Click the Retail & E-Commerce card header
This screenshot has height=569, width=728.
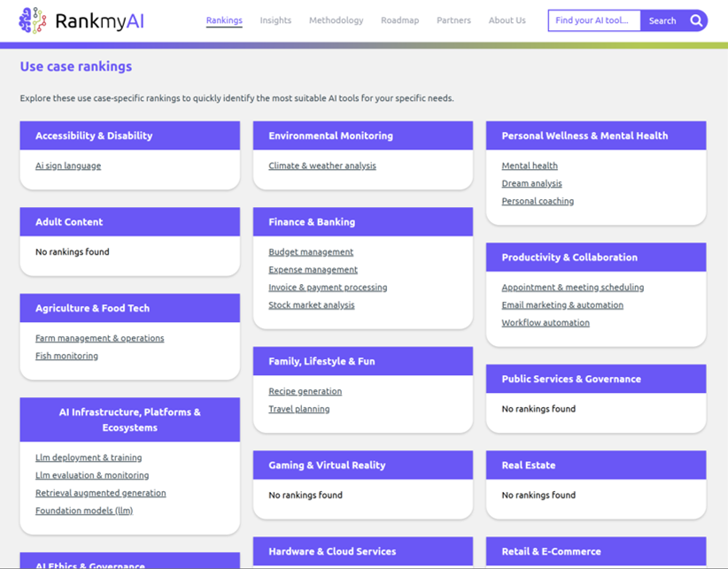pos(596,551)
